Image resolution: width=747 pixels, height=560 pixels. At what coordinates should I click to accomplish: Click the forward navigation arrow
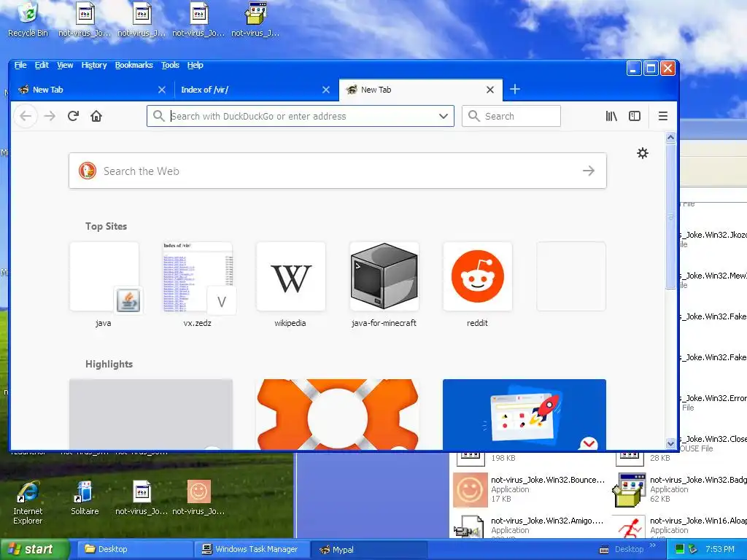(50, 116)
